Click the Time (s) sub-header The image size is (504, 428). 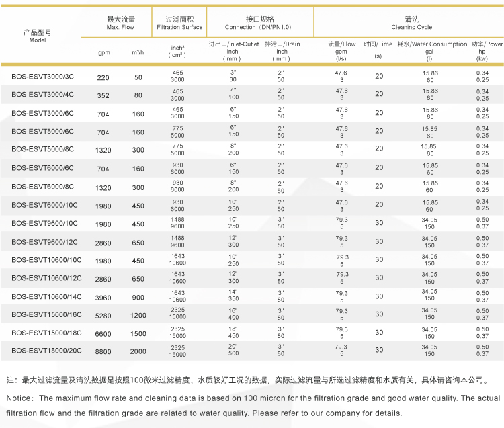coord(378,50)
